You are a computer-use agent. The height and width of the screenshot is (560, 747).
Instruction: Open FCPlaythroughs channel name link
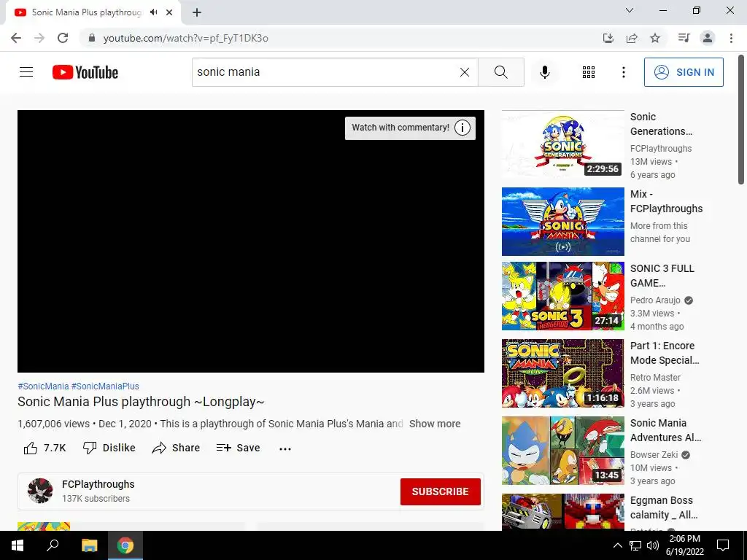click(x=98, y=484)
